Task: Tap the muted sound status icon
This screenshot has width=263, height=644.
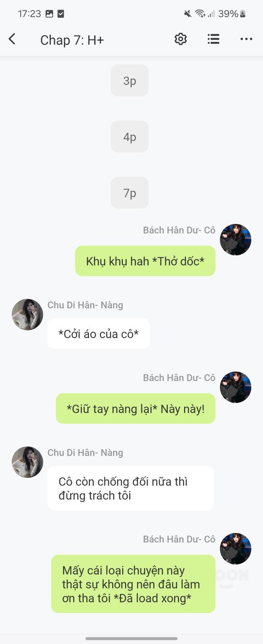Action: pos(188,14)
